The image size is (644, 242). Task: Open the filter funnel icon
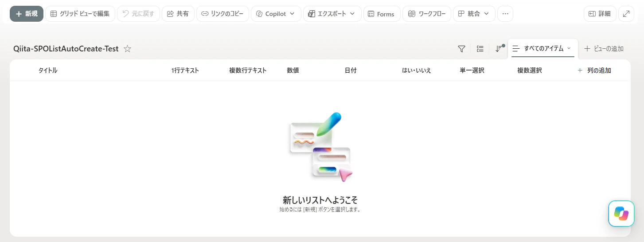click(461, 49)
